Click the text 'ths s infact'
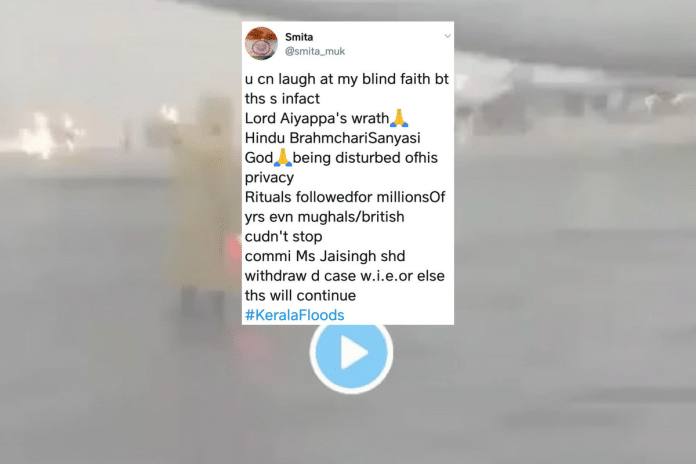 click(282, 98)
